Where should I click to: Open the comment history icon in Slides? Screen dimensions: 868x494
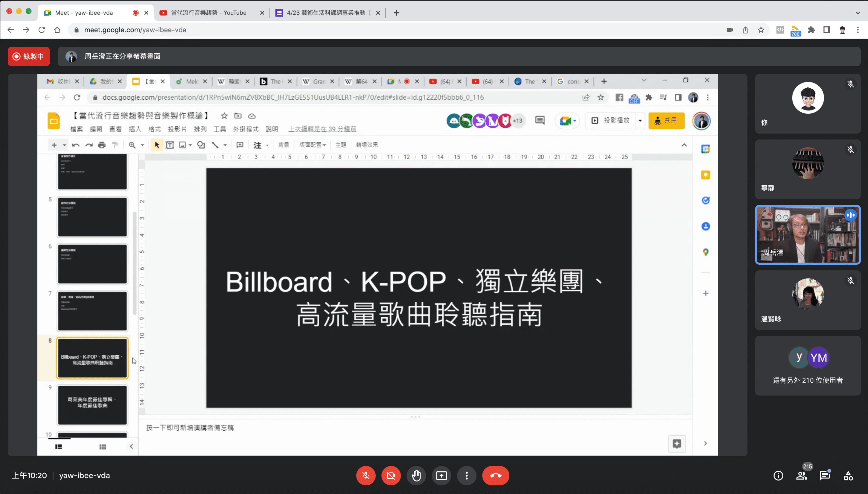point(540,120)
